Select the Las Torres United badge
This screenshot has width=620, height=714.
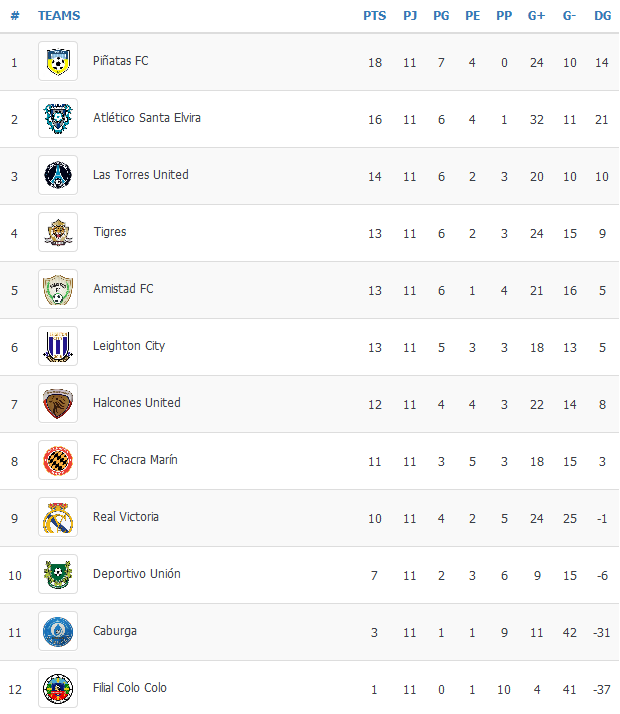point(58,175)
